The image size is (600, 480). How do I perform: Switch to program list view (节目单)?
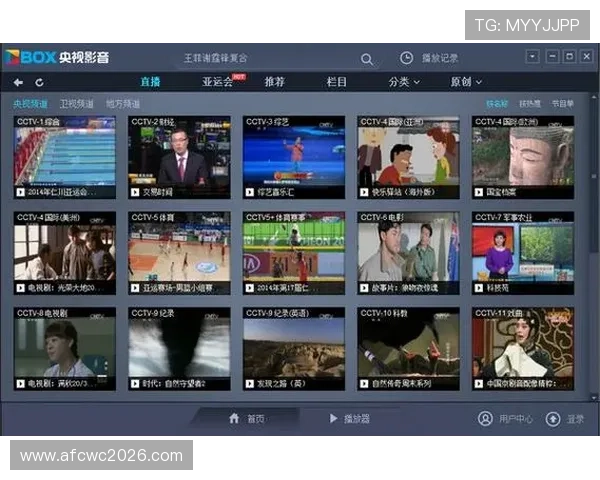pos(562,104)
